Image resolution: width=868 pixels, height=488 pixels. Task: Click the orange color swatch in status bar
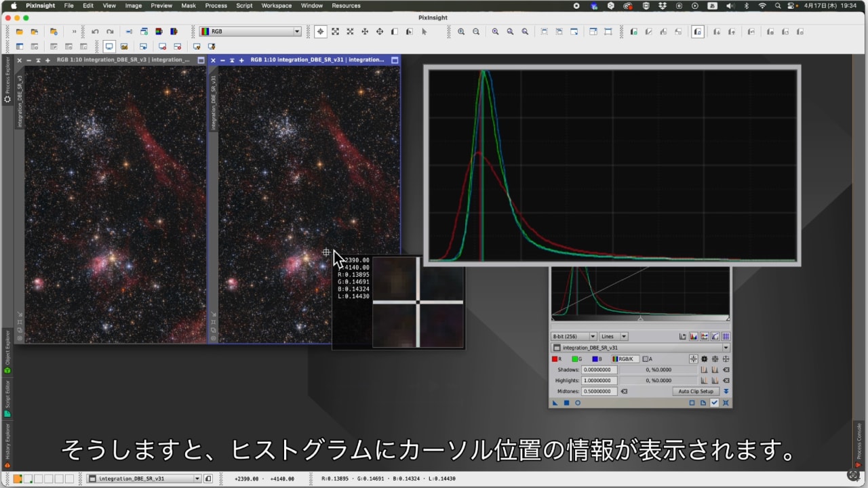click(x=18, y=479)
